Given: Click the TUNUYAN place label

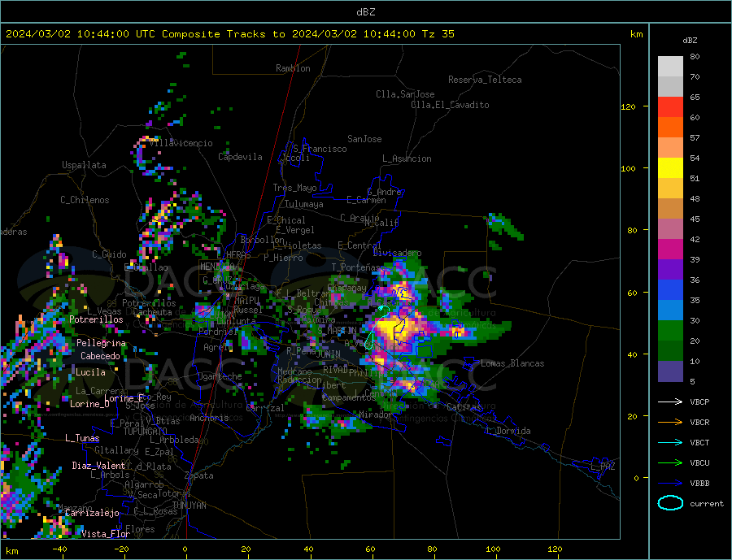Looking at the screenshot, I should (x=189, y=506).
